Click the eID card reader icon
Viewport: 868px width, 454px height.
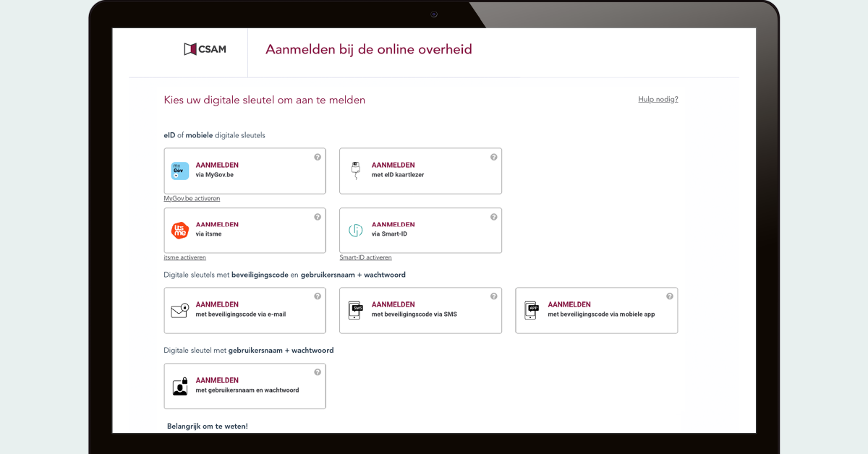point(355,171)
